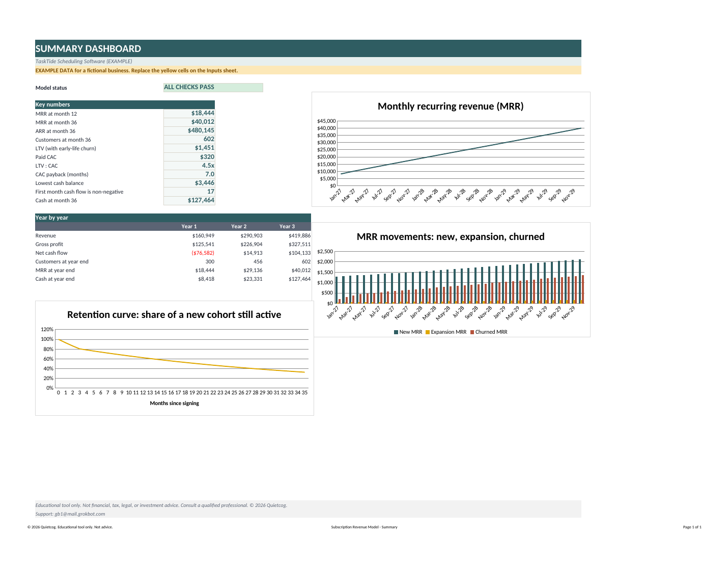Click the SUMMARY DASHBOARD title

88,49
